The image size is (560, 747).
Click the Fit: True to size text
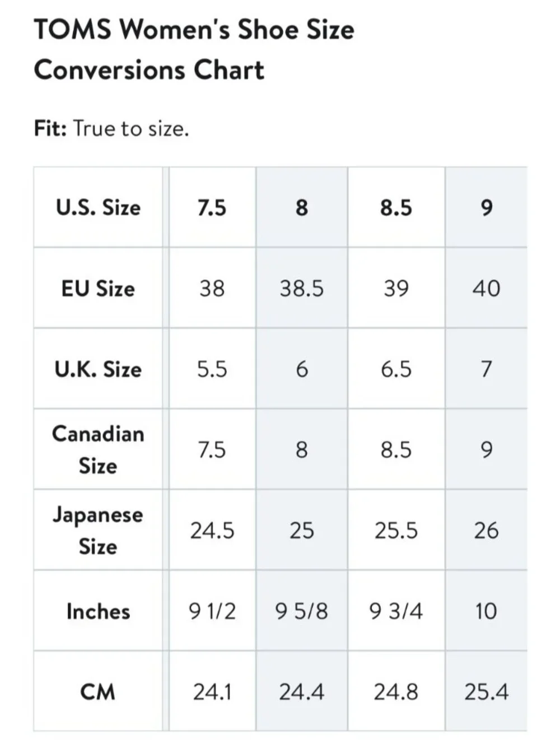pyautogui.click(x=111, y=128)
